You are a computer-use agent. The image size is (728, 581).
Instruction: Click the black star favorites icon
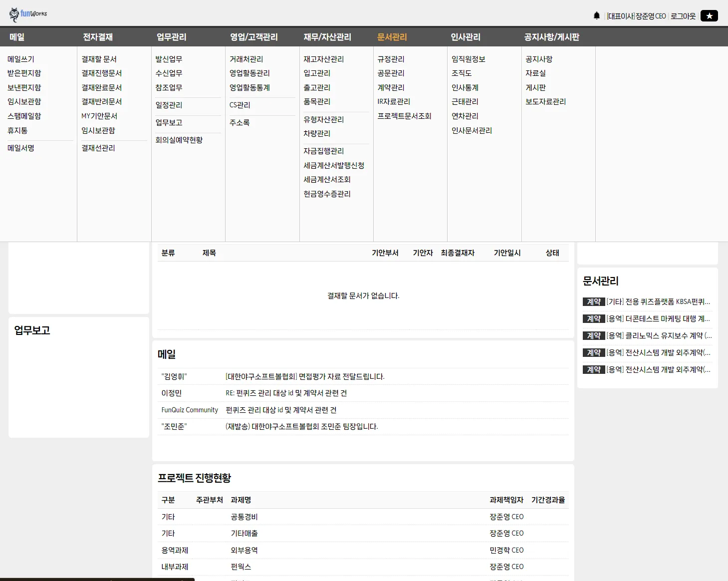tap(709, 15)
